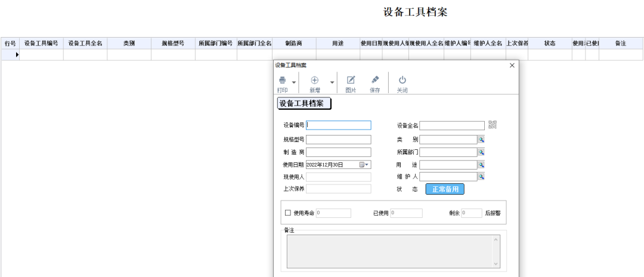
Task: Open the 使用日期 date picker dropdown
Action: pyautogui.click(x=365, y=165)
